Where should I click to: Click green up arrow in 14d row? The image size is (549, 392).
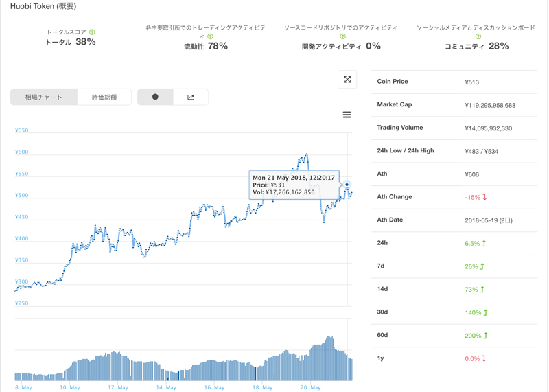tap(482, 289)
